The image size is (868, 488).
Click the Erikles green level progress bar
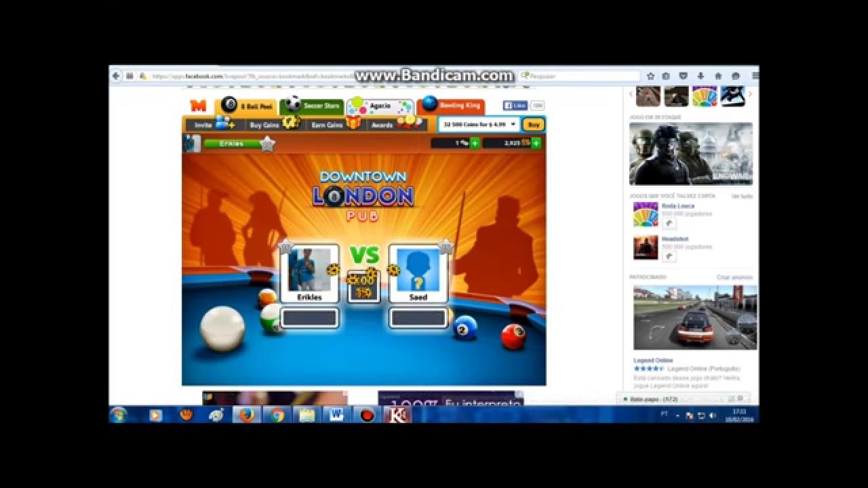click(233, 144)
